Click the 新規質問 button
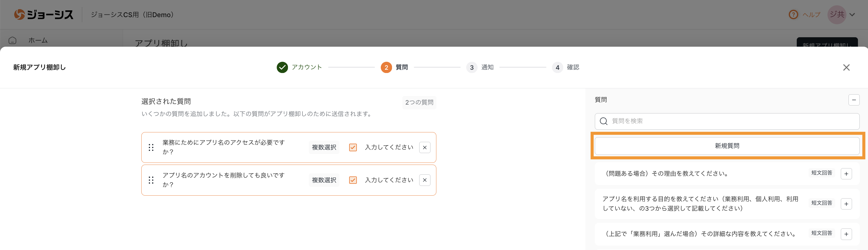Screen dimensions: 868x250 click(727, 146)
